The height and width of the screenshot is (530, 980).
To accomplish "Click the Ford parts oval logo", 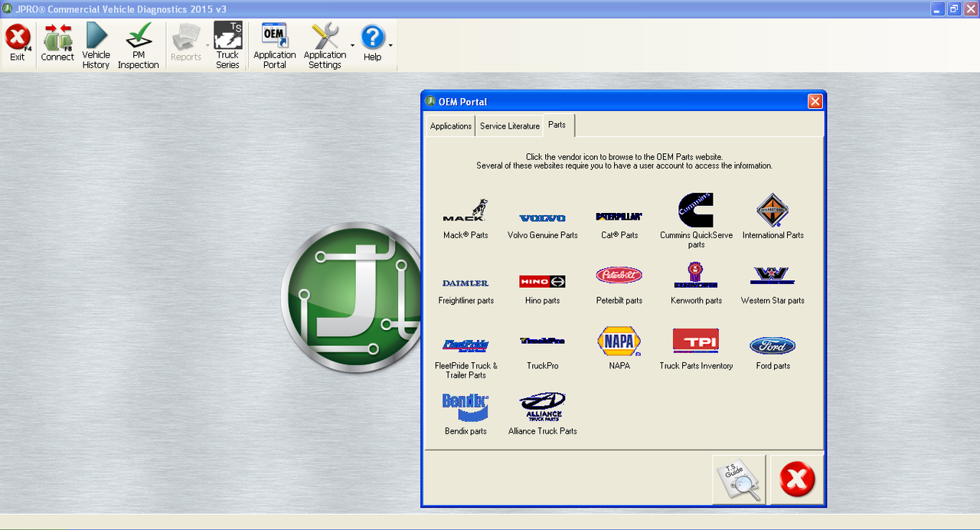I will pyautogui.click(x=773, y=345).
